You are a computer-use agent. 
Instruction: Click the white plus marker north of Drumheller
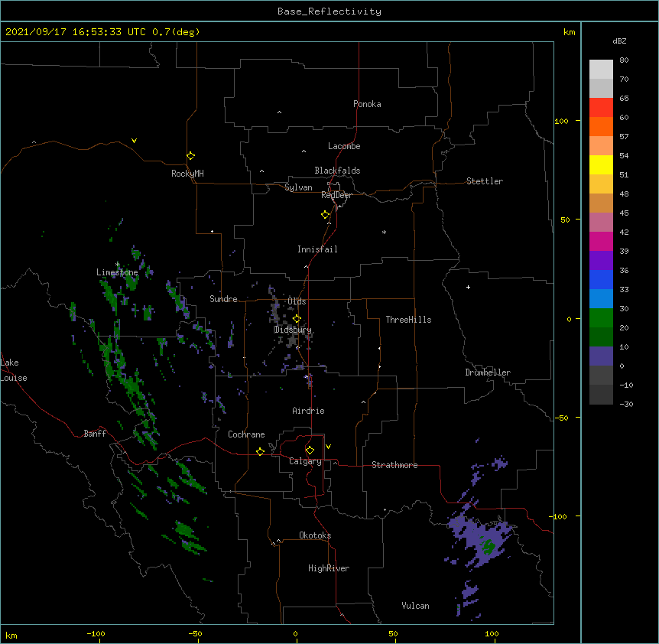tap(468, 287)
